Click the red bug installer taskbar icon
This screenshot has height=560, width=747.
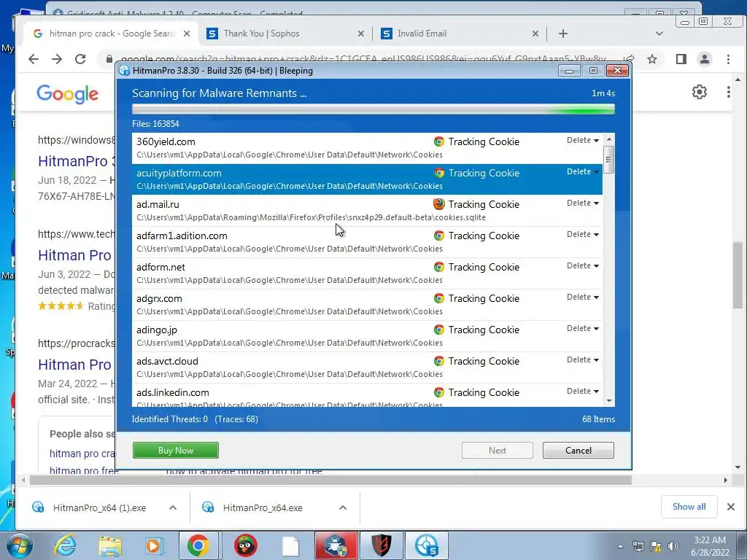click(x=336, y=545)
